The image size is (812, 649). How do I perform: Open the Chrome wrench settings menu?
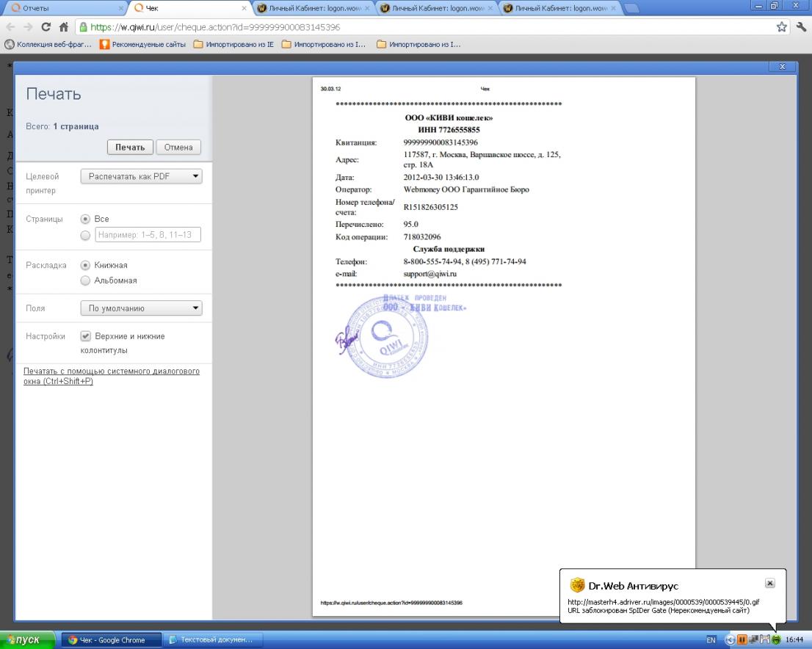click(801, 27)
